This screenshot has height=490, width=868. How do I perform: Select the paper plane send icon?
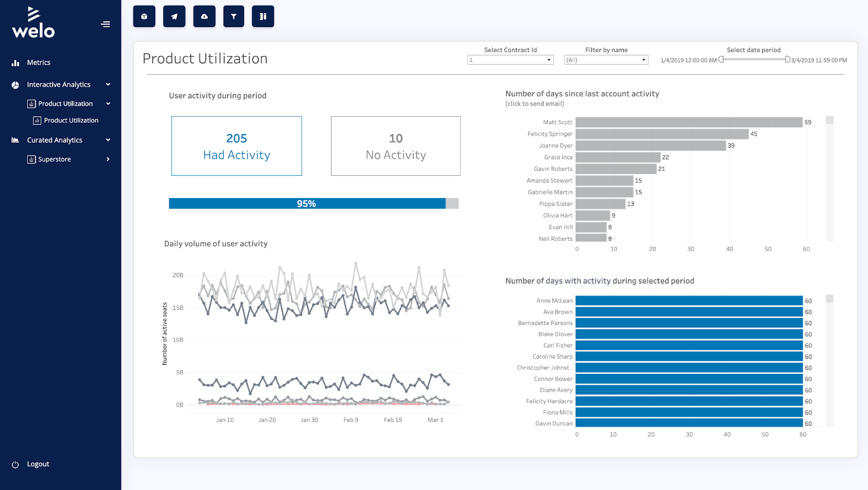tap(174, 16)
